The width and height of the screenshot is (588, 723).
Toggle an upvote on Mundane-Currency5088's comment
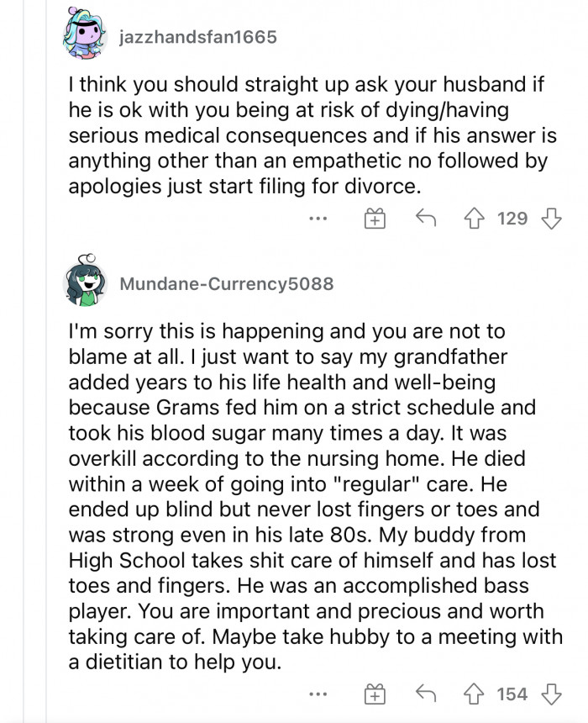(x=475, y=694)
